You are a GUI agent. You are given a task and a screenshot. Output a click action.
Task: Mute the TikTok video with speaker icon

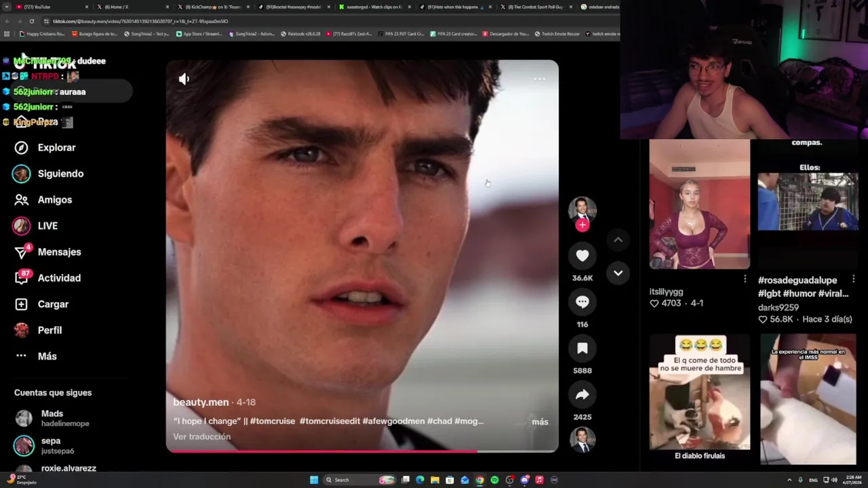pyautogui.click(x=184, y=79)
